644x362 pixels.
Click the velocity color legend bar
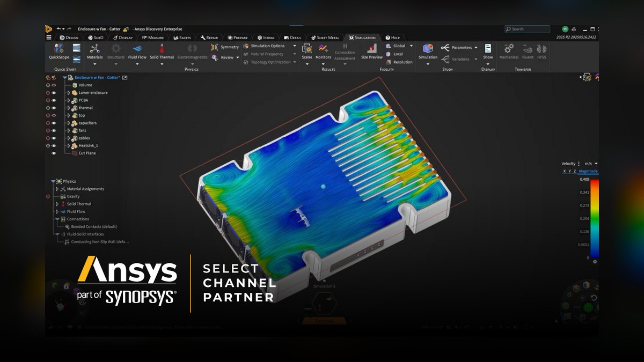coord(595,218)
